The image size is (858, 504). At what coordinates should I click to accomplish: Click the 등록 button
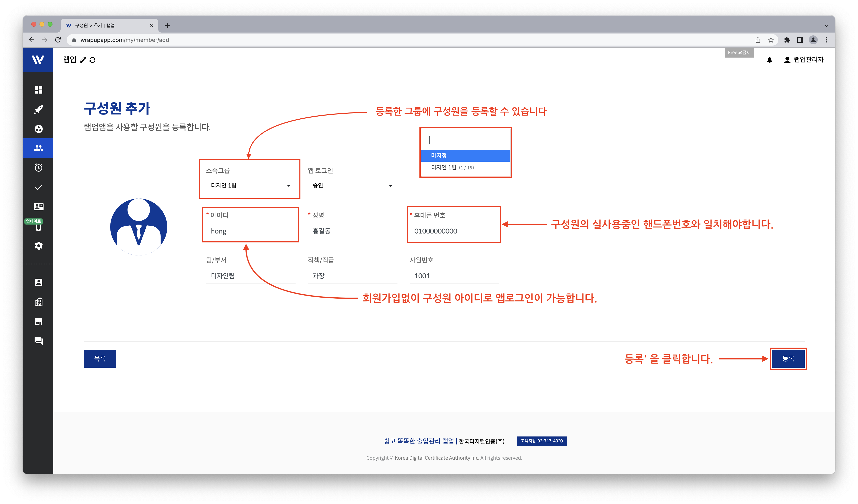click(788, 358)
